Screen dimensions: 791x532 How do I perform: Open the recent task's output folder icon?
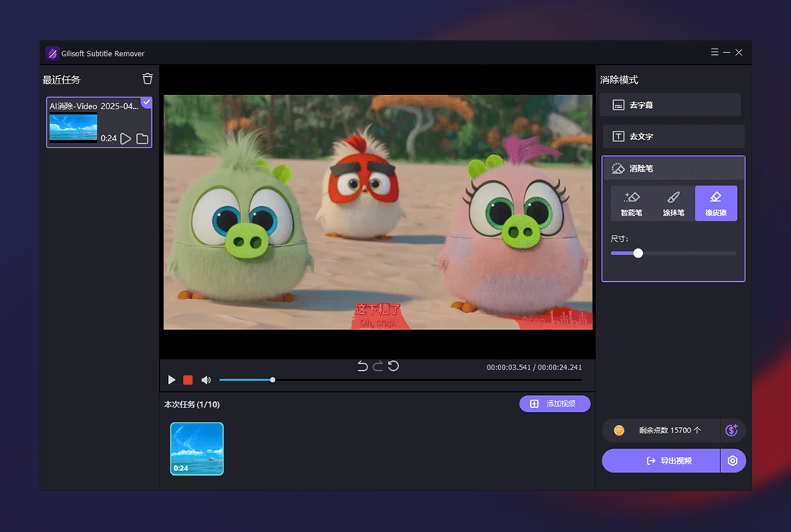(142, 138)
